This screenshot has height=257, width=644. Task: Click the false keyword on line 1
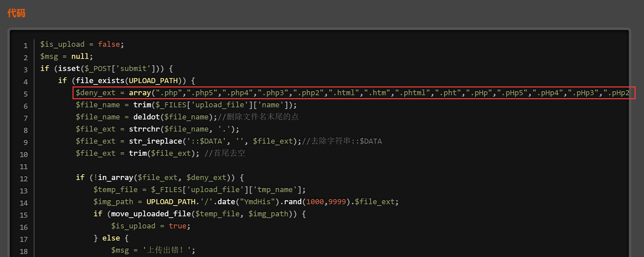coord(109,44)
